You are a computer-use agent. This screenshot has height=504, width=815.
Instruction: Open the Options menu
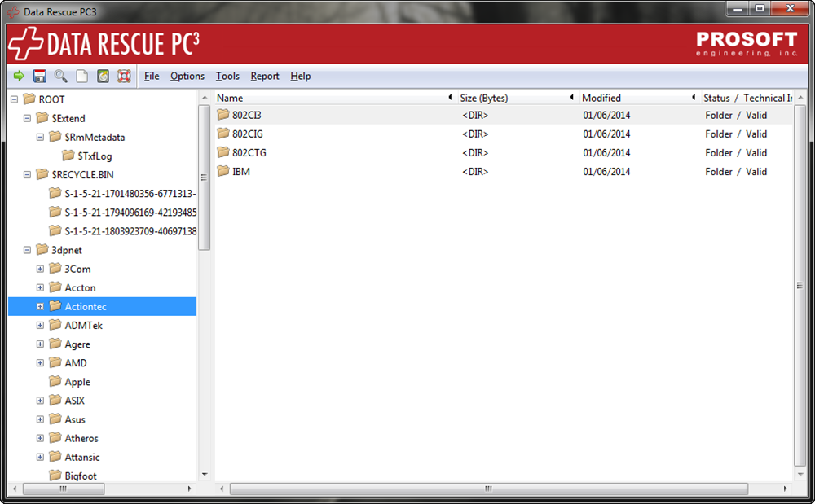187,77
